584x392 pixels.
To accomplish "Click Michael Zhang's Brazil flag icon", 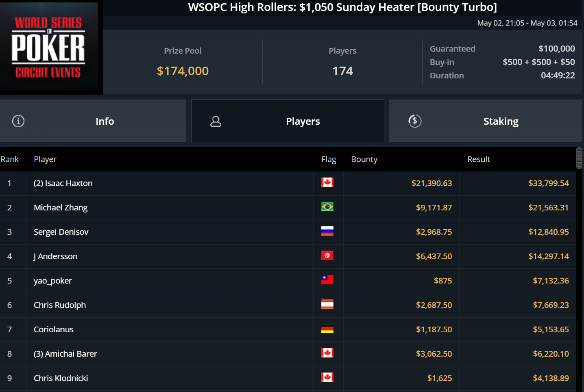I will (327, 207).
